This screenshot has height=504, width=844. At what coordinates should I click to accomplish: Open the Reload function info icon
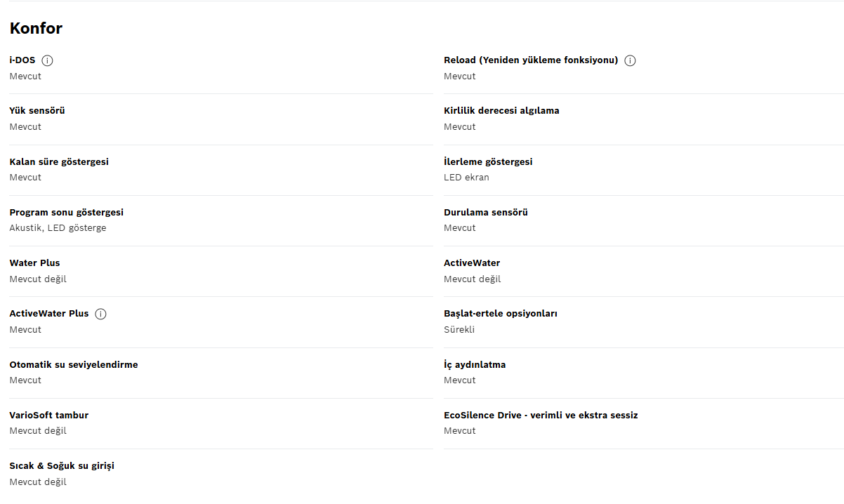[x=630, y=60]
